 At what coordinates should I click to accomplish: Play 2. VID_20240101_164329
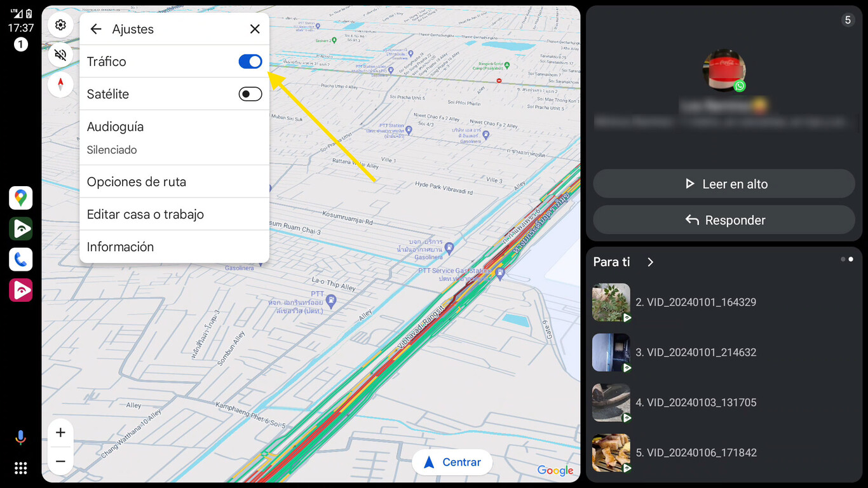[724, 302]
